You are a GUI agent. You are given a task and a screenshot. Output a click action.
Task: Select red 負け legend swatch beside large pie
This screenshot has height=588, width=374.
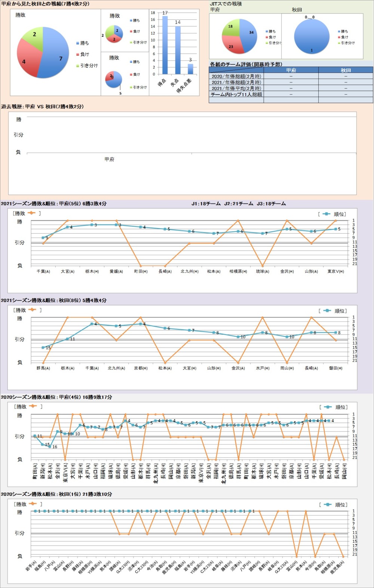(77, 54)
